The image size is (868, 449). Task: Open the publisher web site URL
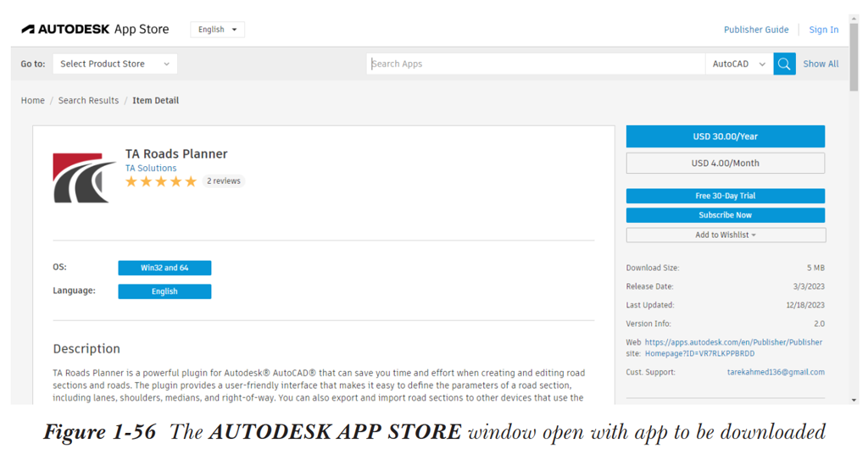click(x=733, y=348)
